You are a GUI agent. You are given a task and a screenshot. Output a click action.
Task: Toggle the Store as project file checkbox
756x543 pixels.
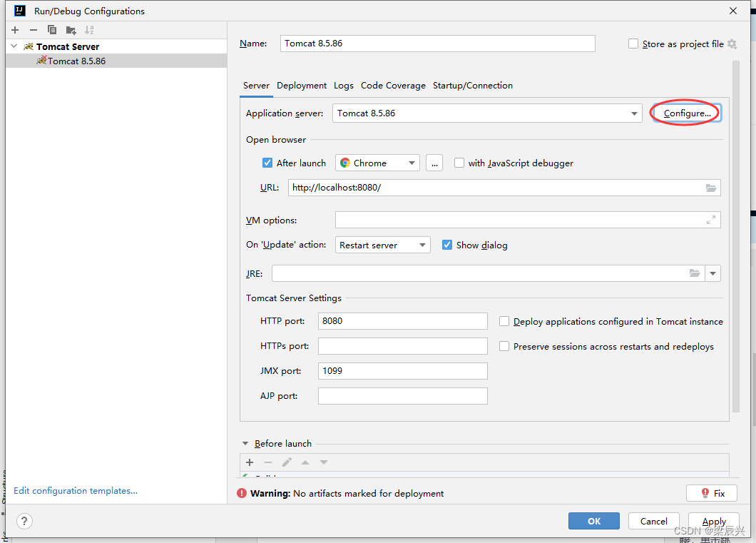[x=633, y=44]
